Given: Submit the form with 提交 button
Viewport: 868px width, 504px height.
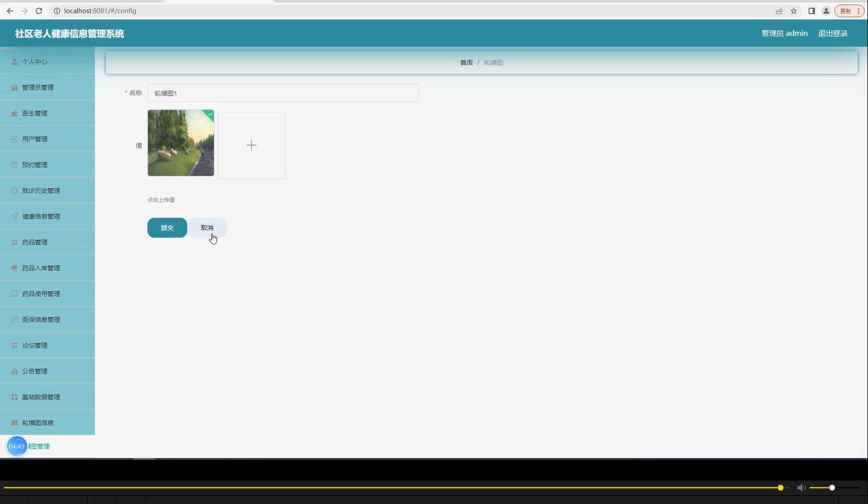Looking at the screenshot, I should tap(167, 227).
